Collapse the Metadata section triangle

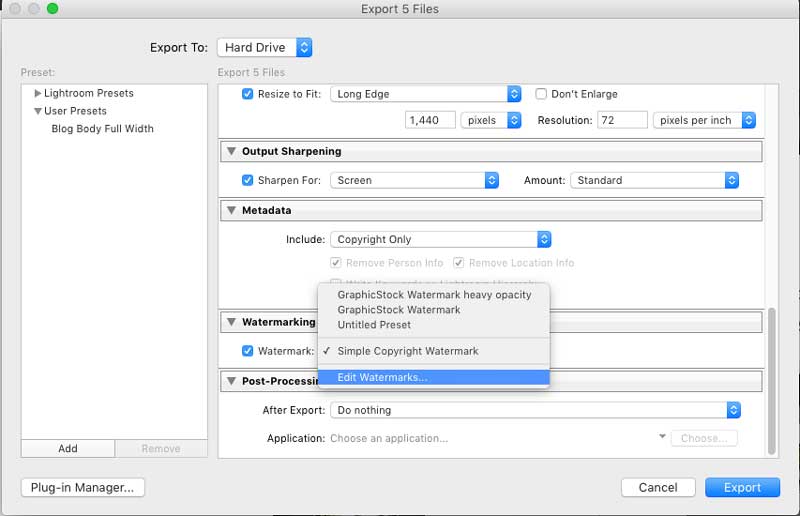[229, 211]
